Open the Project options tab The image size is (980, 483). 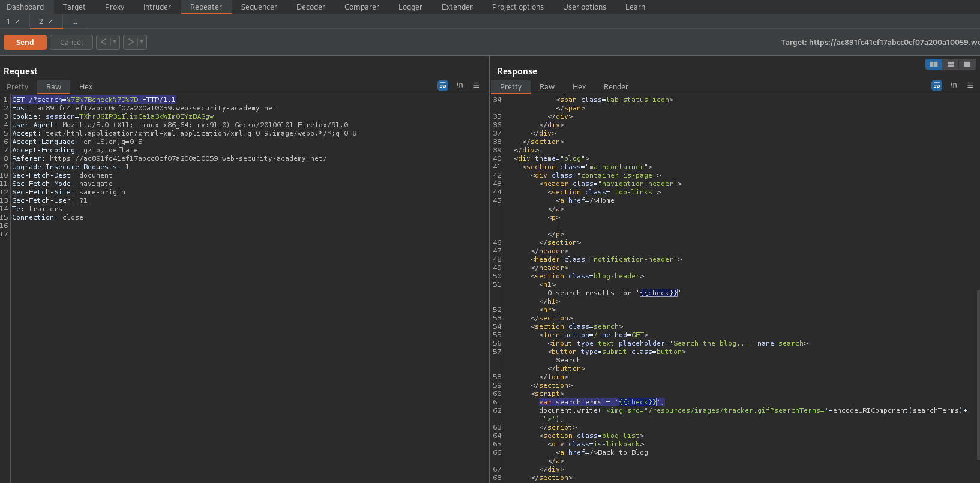point(518,7)
